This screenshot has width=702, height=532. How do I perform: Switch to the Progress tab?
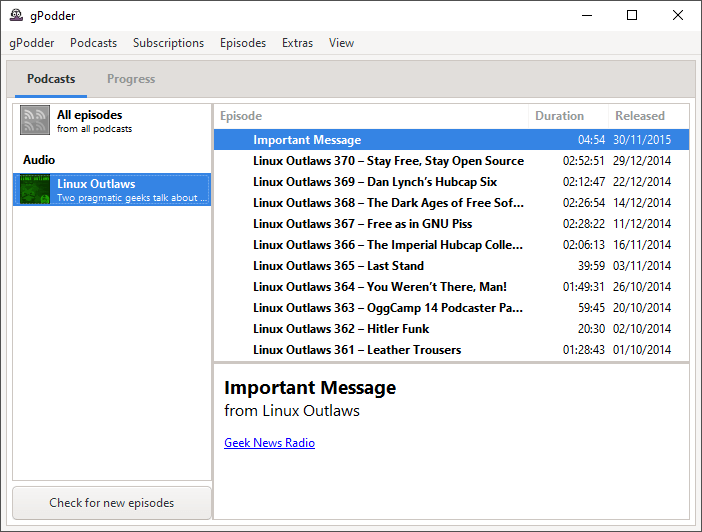(131, 79)
